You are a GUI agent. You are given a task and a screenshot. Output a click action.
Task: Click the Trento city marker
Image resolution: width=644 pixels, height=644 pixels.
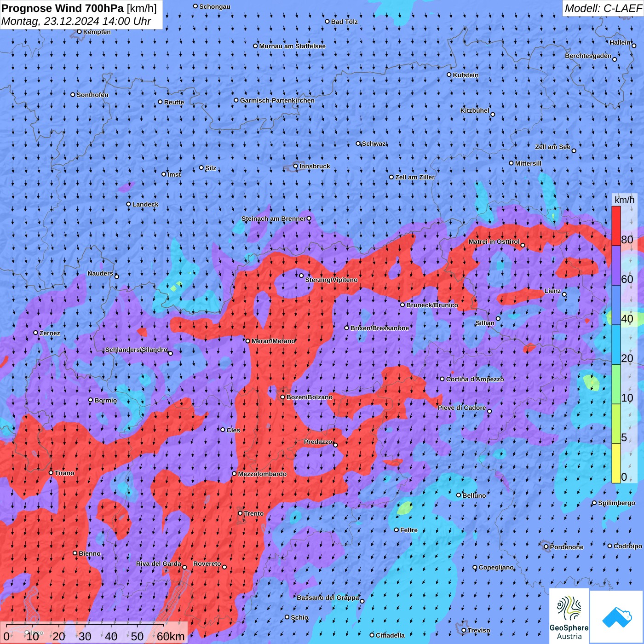tap(240, 513)
